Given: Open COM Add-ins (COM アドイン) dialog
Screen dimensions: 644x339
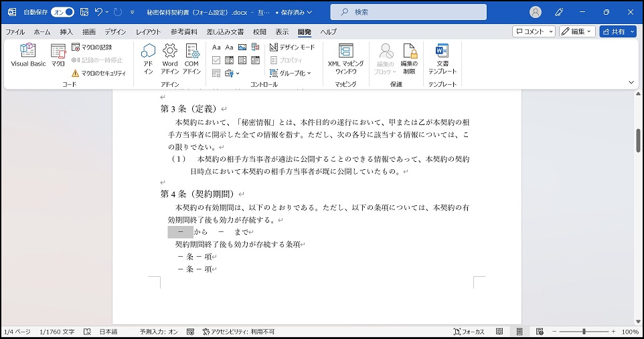Looking at the screenshot, I should click(x=191, y=59).
